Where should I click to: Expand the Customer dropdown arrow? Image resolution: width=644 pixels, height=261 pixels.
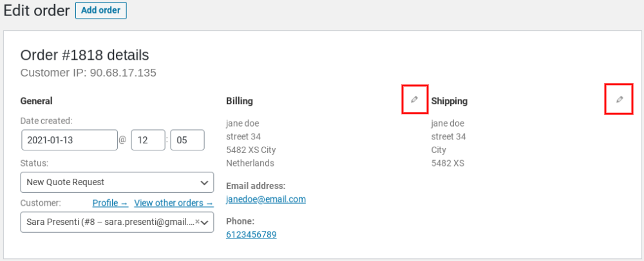click(x=205, y=222)
